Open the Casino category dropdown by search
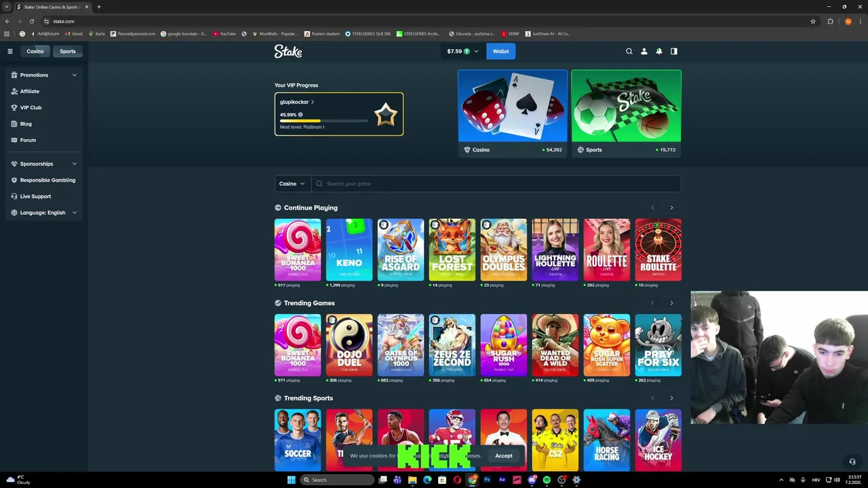The height and width of the screenshot is (488, 868). pyautogui.click(x=292, y=184)
